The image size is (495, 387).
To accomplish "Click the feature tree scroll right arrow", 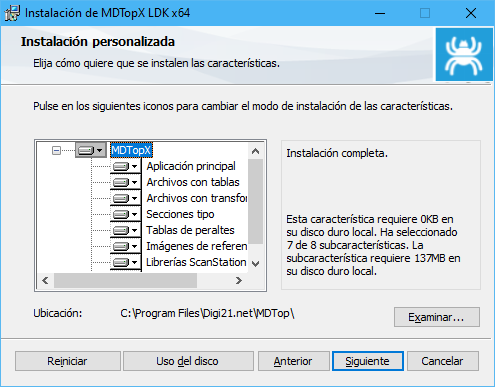I will [239, 281].
